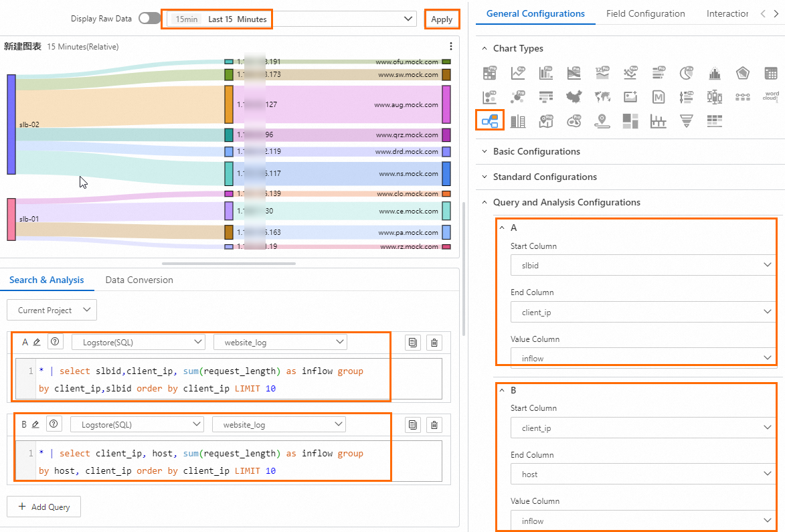Screen dimensions: 785x532
Task: Select the China map chart icon
Action: (574, 96)
